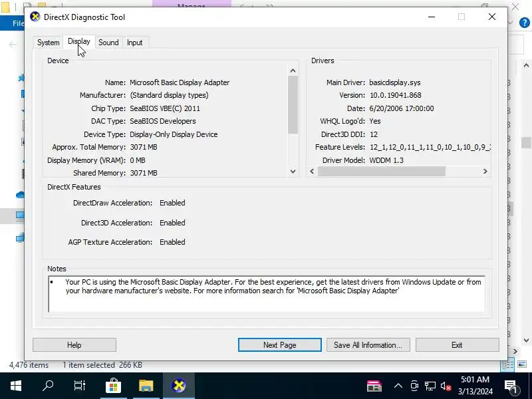
Task: Click the Feature Levels value
Action: point(430,147)
